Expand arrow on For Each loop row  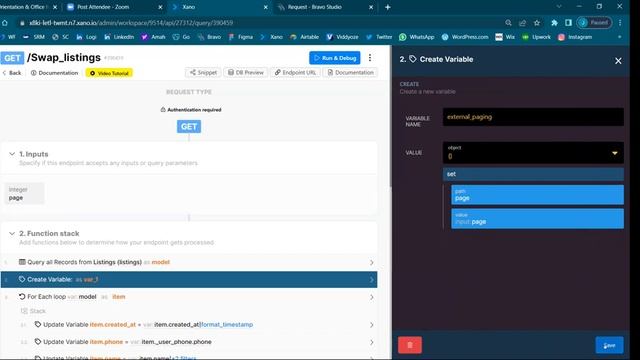point(371,297)
